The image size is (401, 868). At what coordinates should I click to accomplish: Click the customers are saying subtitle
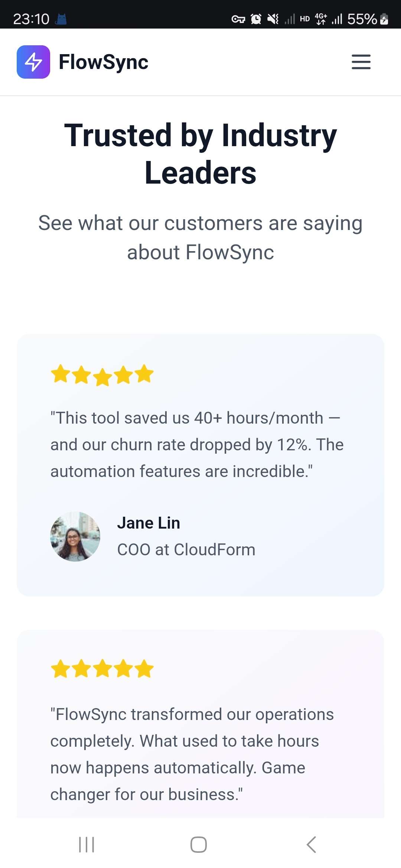tap(200, 238)
